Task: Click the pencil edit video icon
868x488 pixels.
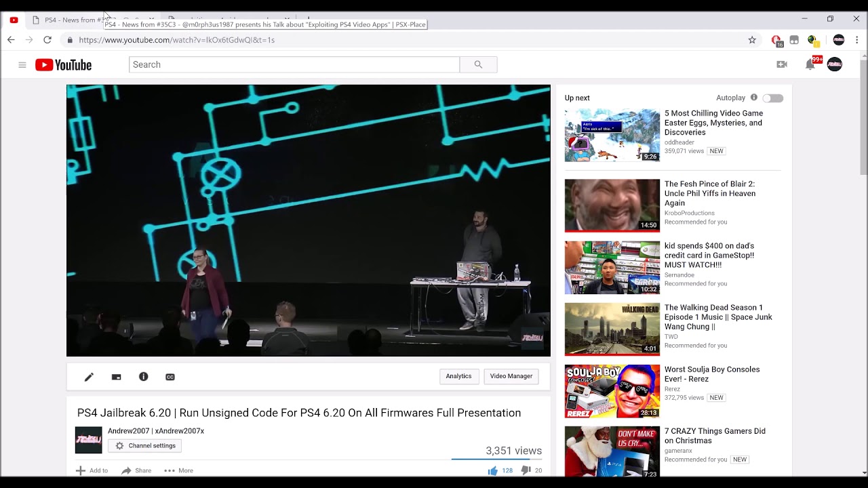Action: click(x=89, y=377)
